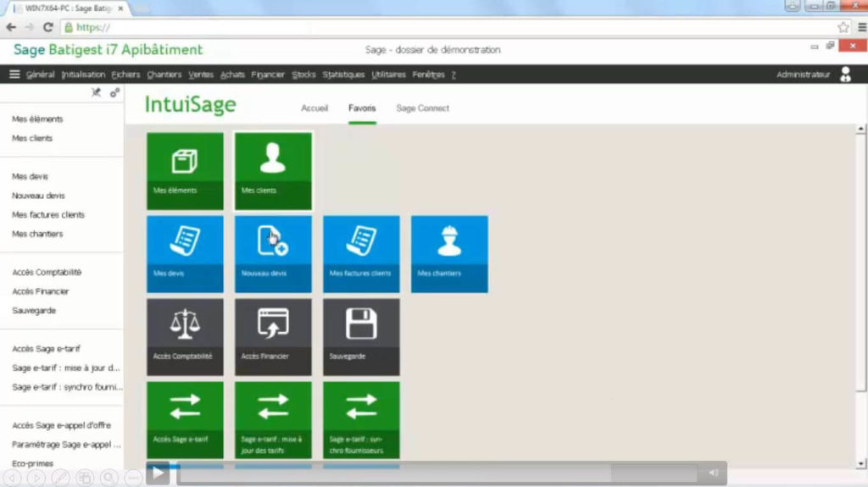The image size is (868, 487).
Task: Create a quote with Nouveau devis tile
Action: click(x=273, y=253)
